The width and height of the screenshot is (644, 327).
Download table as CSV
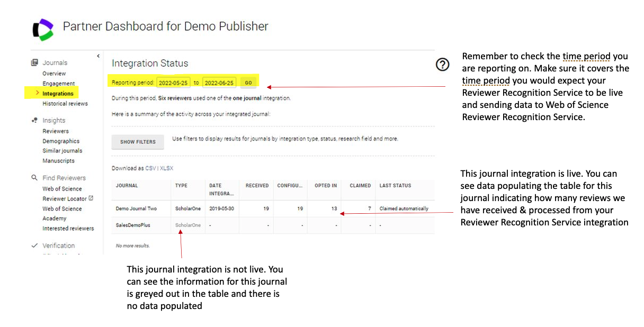click(151, 168)
